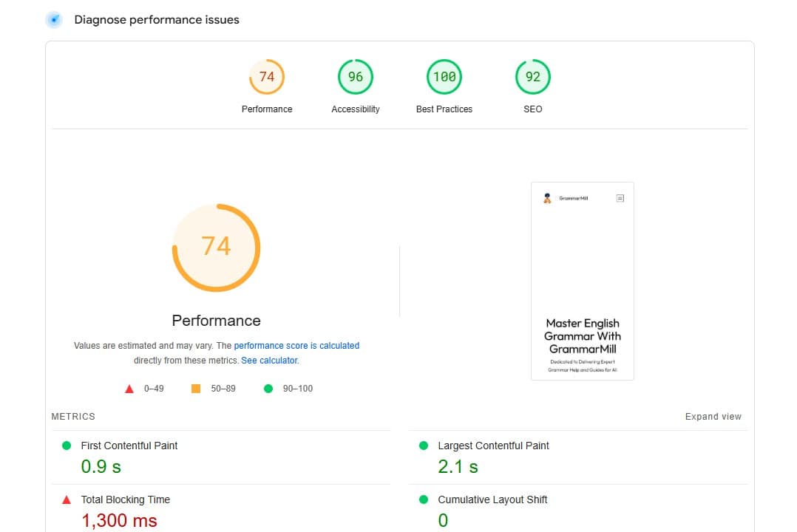
Task: Click the Best Practices label under gauge
Action: pyautogui.click(x=444, y=109)
